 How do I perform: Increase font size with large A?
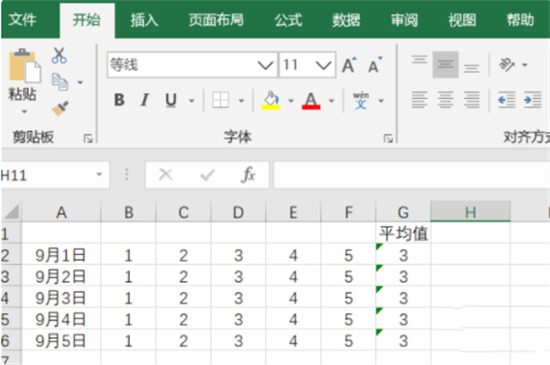tap(349, 65)
